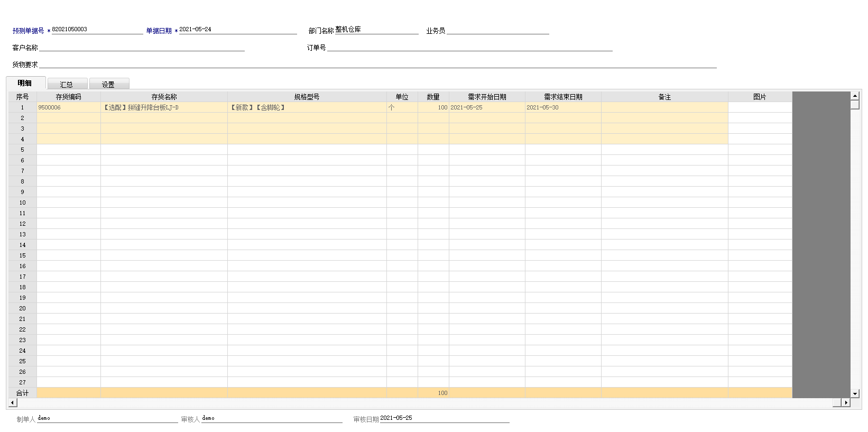868x432 pixels.
Task: Select the cell 【新款】【含脚轮】
Action: coord(307,107)
